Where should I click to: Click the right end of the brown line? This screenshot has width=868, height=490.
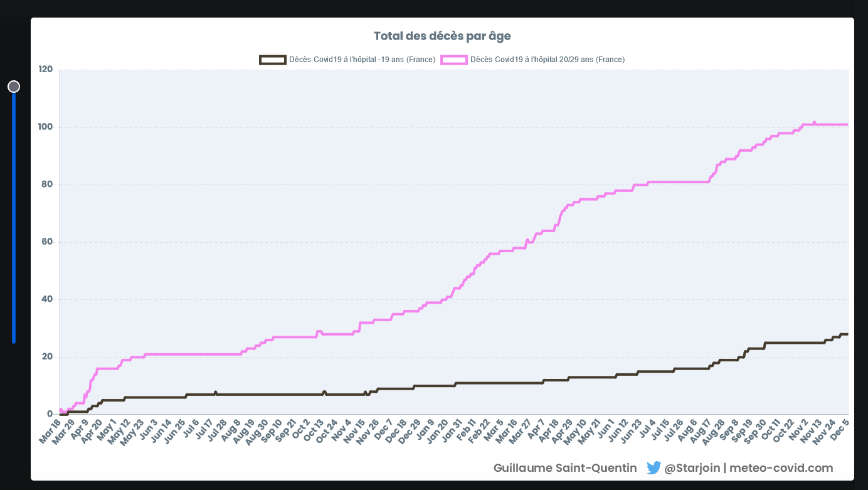pos(847,334)
